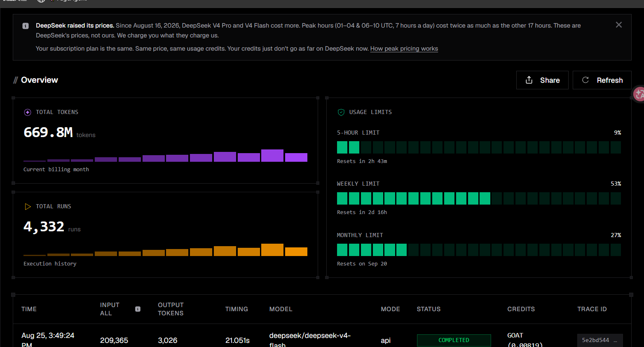This screenshot has width=644, height=347.
Task: Click the COMPLETED status badge
Action: click(x=454, y=340)
